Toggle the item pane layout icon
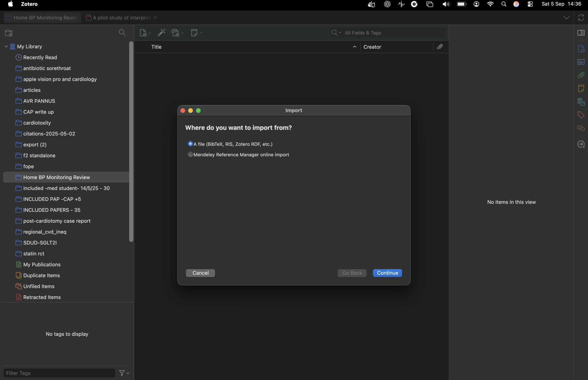The width and height of the screenshot is (588, 380). [581, 33]
